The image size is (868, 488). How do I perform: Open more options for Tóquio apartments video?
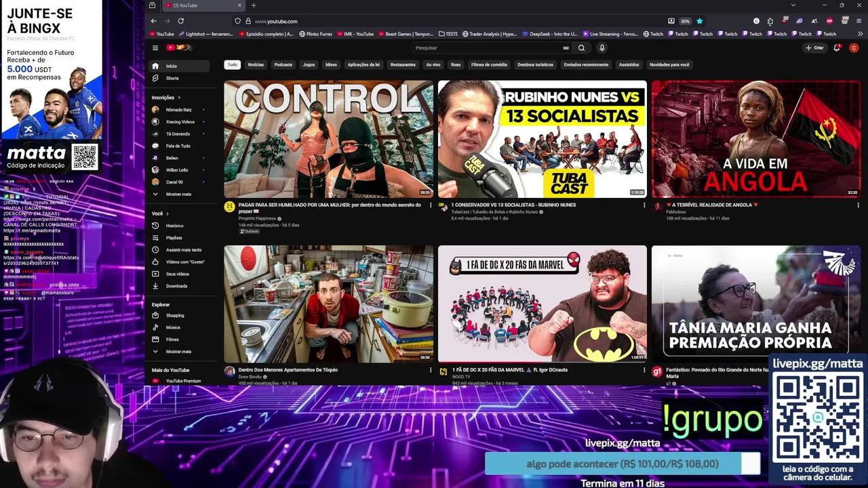coord(430,370)
